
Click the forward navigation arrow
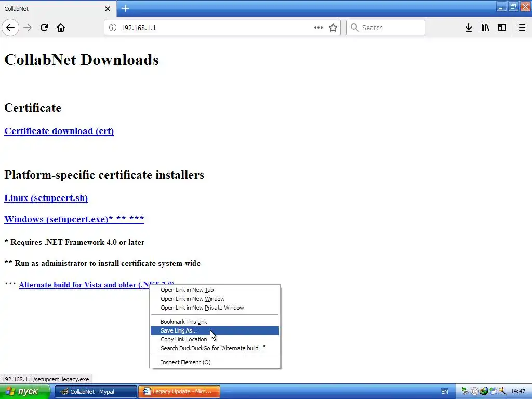coord(28,28)
